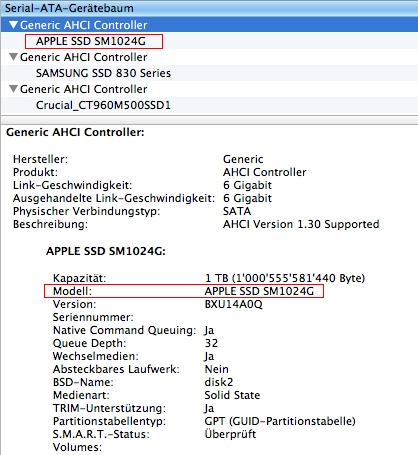Click the bold 'Generic AHCI Controller:' detail heading
Viewport: 418px width, 455px height.
(75, 132)
